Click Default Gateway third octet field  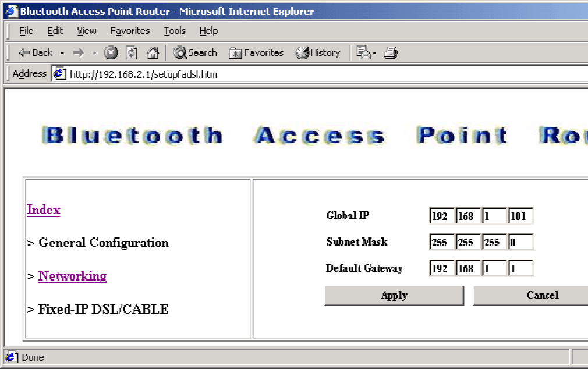(x=494, y=268)
